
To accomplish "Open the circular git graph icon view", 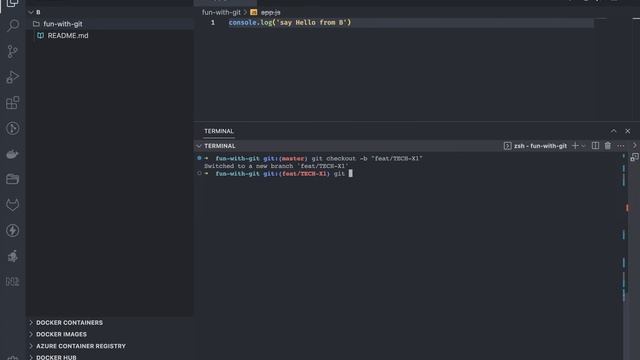I will click(x=13, y=128).
